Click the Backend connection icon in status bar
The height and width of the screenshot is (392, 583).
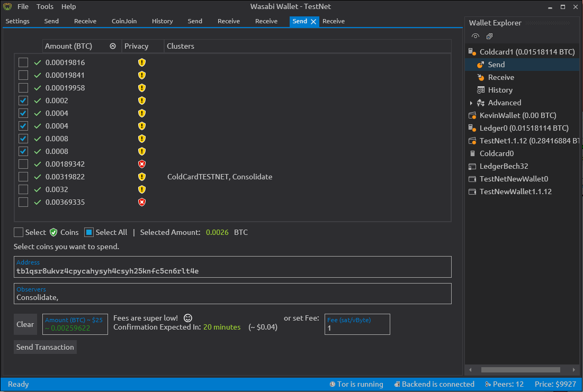click(397, 384)
